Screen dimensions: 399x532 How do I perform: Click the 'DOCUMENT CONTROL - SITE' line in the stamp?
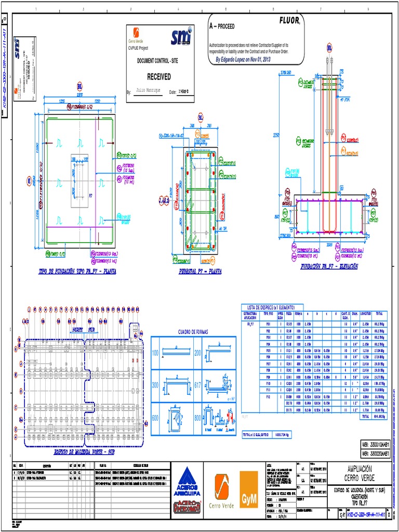(157, 61)
